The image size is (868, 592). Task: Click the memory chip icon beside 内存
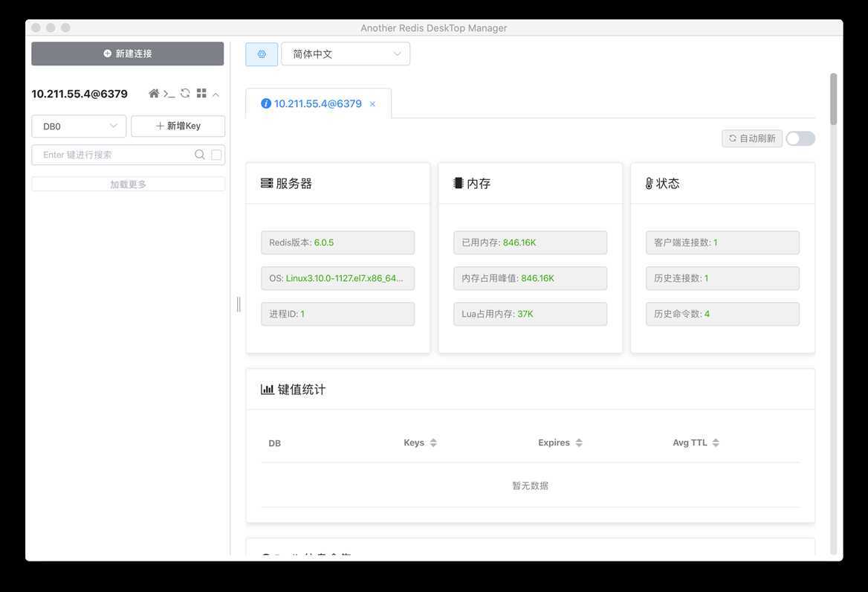tap(459, 183)
